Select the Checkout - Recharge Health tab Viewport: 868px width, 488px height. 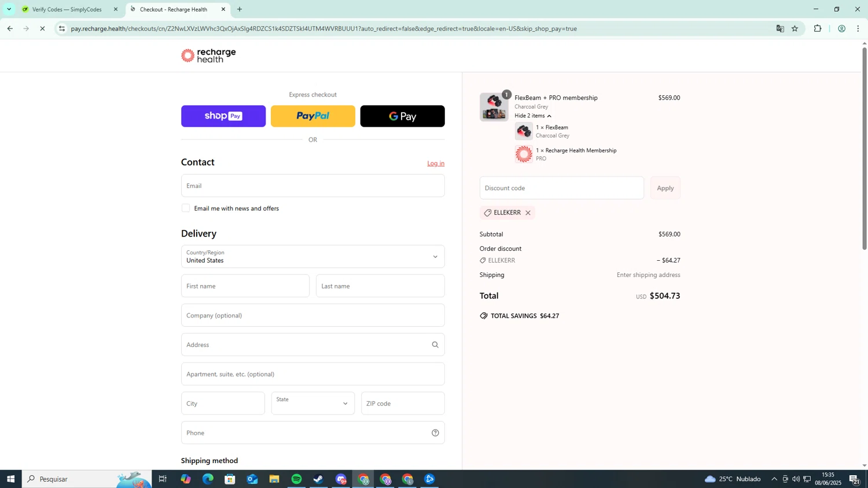tap(174, 10)
